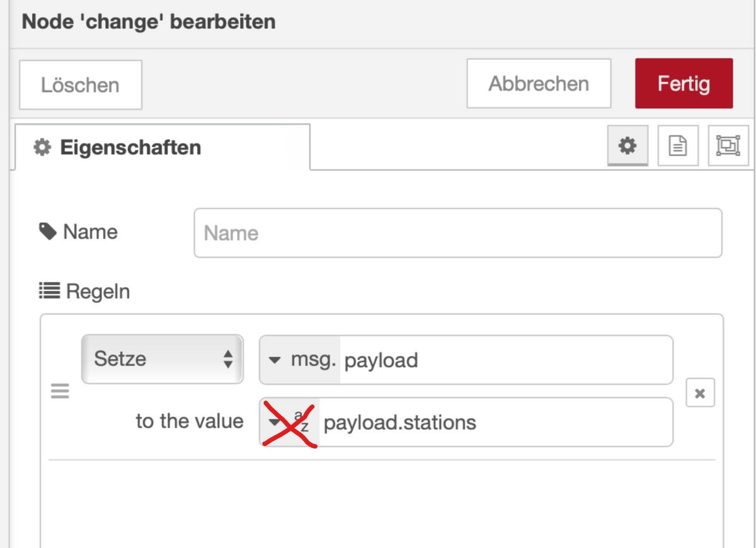The height and width of the screenshot is (548, 756).
Task: Click the Löschen button
Action: coord(81,84)
